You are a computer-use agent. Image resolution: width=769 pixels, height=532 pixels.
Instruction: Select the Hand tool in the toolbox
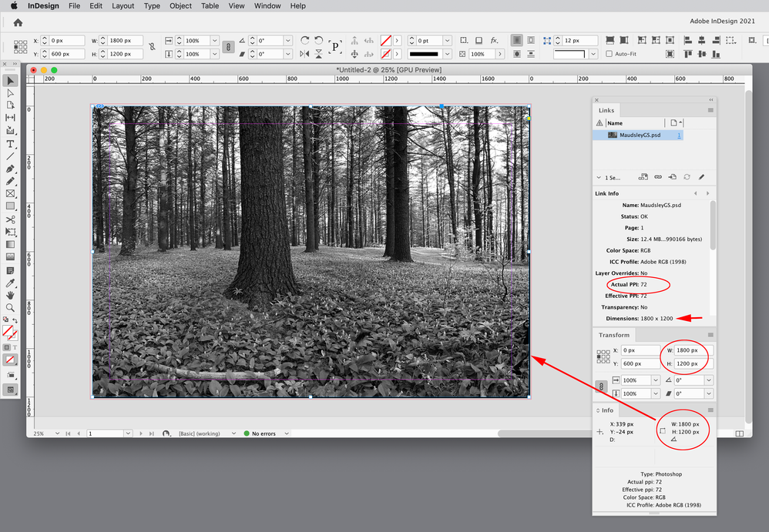(10, 295)
